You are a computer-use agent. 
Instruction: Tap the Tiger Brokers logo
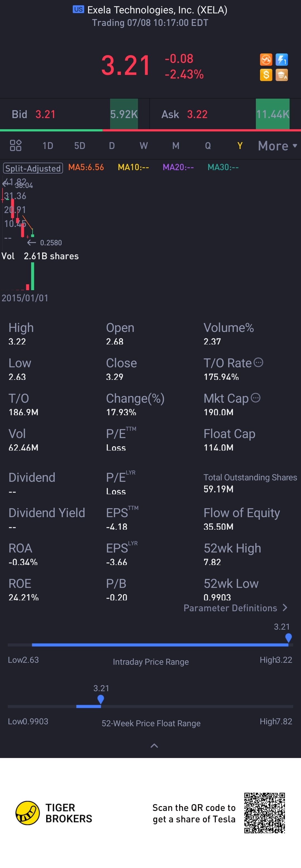coord(28,813)
